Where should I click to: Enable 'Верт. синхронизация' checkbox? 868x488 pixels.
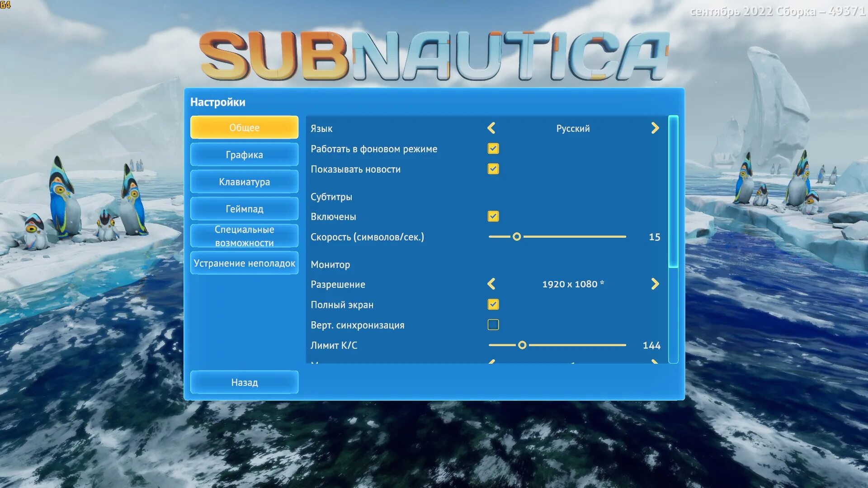[x=493, y=325]
